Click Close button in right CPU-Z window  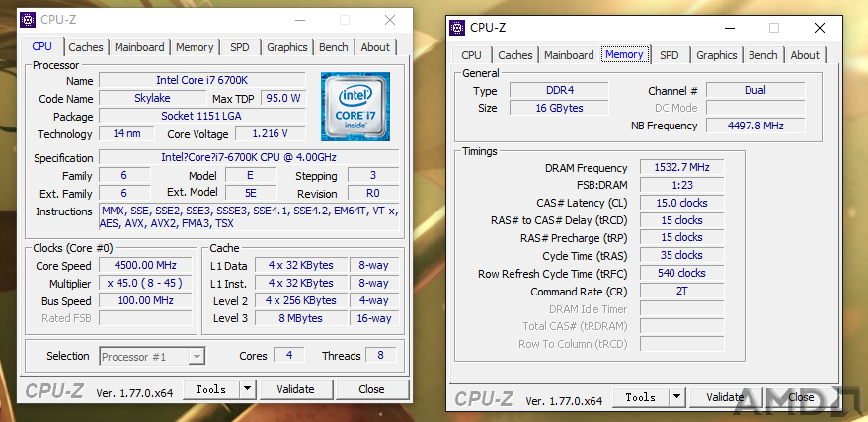801,397
